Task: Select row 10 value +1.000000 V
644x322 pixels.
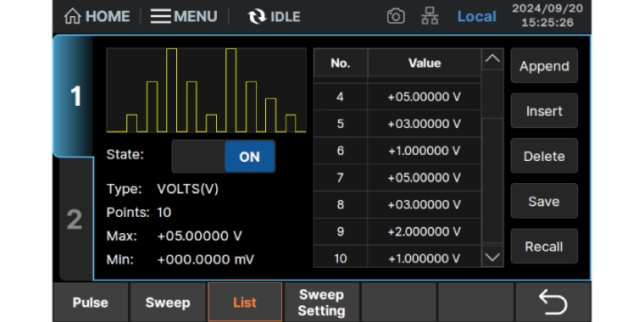Action: pyautogui.click(x=425, y=257)
